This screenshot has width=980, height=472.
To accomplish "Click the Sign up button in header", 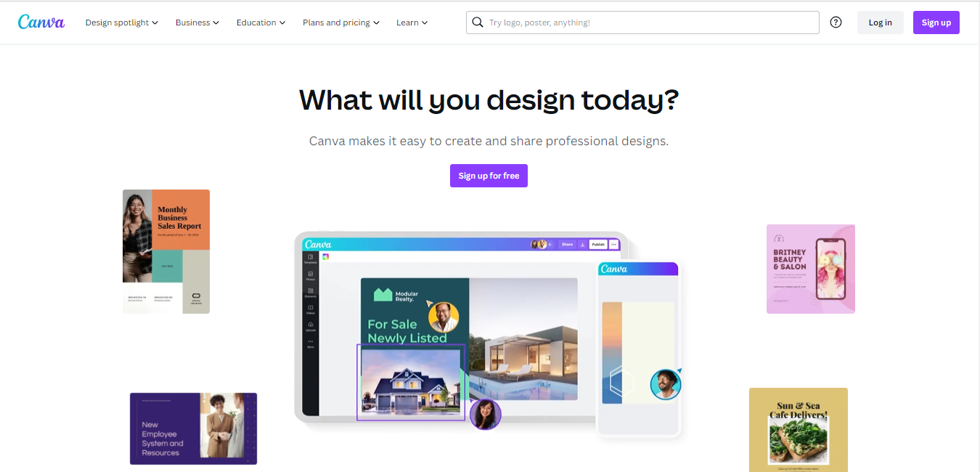I will pyautogui.click(x=936, y=23).
